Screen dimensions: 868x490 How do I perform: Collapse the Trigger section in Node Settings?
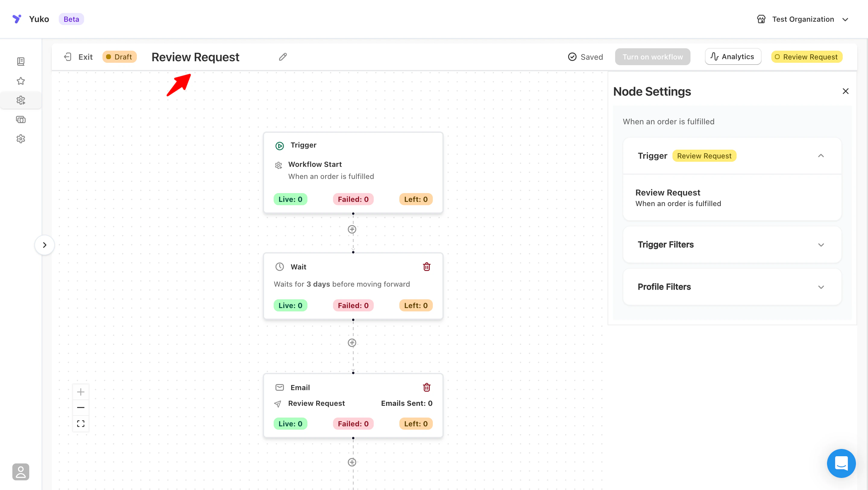click(821, 156)
